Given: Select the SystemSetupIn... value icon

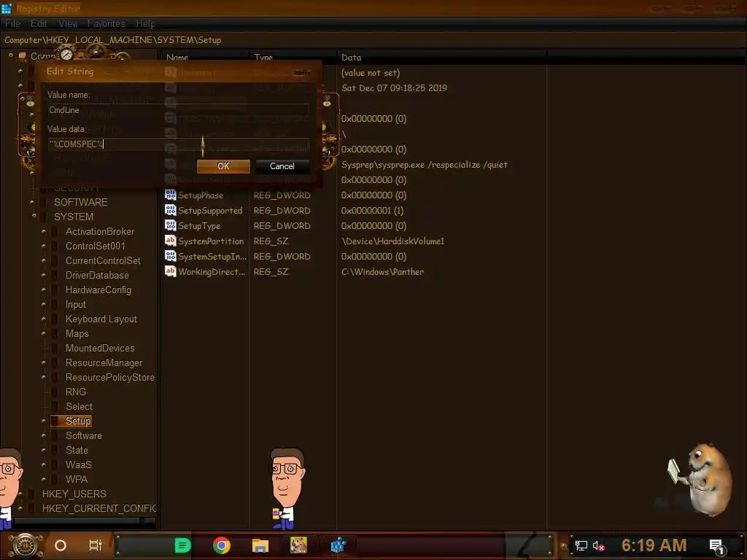Looking at the screenshot, I should coord(170,256).
